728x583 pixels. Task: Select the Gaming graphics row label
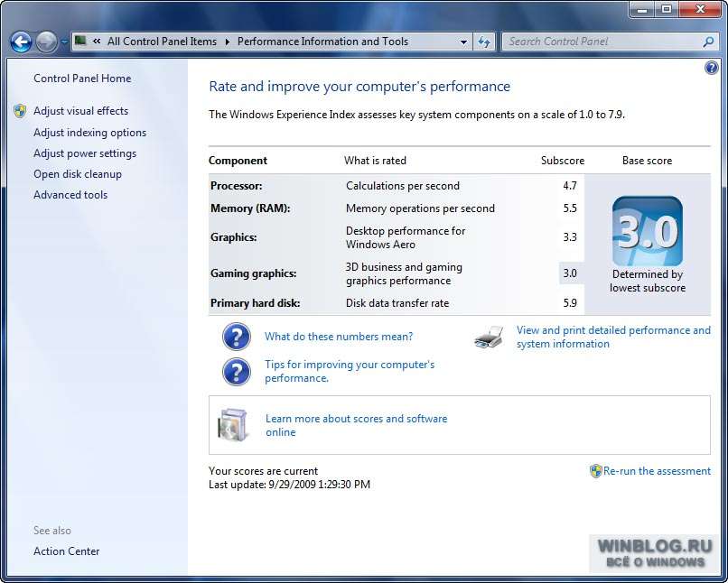click(254, 273)
